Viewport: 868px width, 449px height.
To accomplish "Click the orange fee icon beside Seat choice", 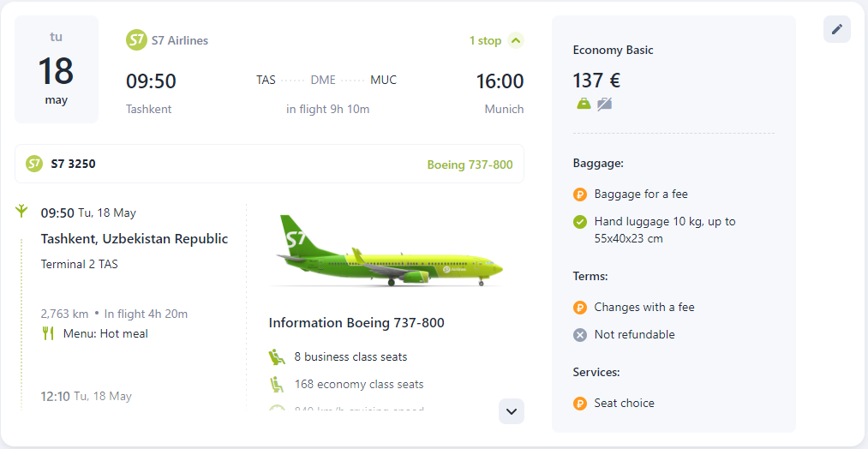I will pos(579,403).
